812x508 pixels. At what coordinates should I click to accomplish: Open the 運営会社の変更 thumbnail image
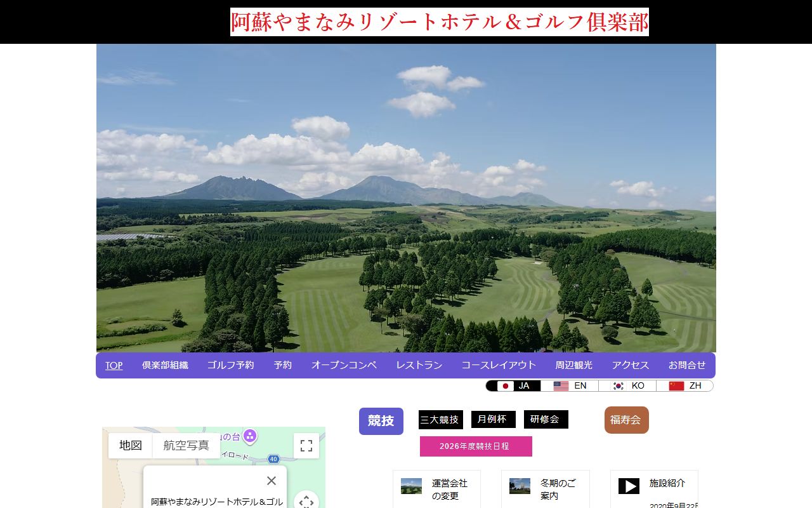411,486
